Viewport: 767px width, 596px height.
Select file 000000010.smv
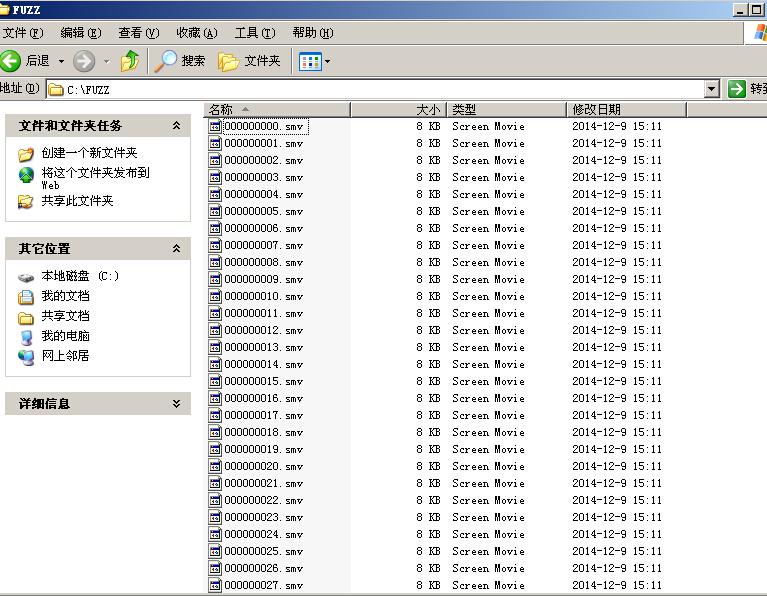264,297
